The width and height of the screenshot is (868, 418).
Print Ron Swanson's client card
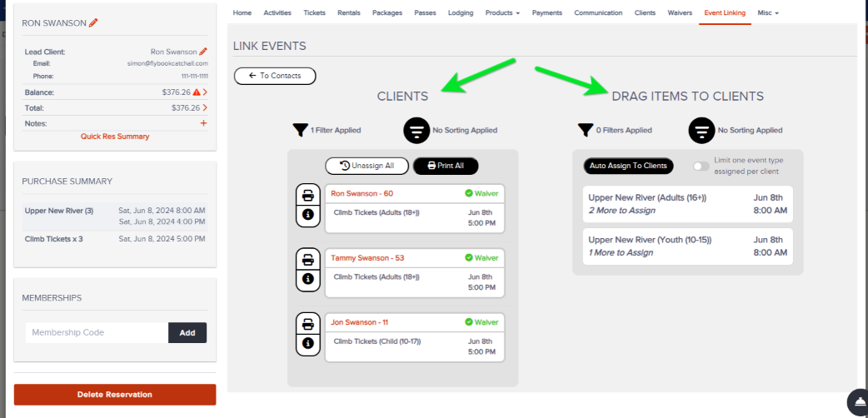[x=308, y=196]
